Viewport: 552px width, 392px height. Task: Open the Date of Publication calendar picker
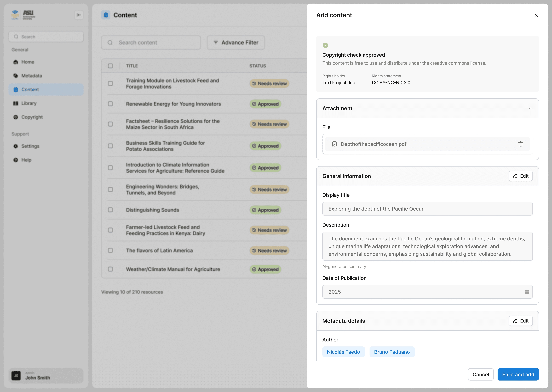[527, 292]
